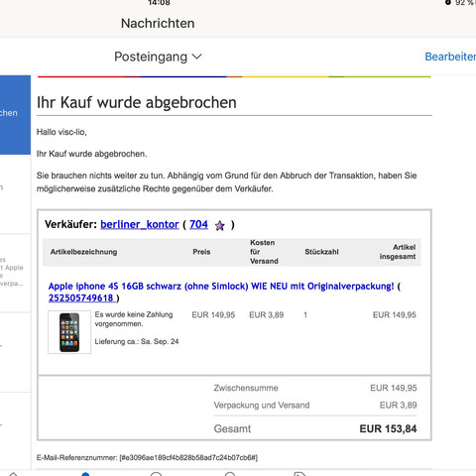The image size is (476, 476).
Task: Select the highlighted blue message in sidebar
Action: tap(15, 115)
